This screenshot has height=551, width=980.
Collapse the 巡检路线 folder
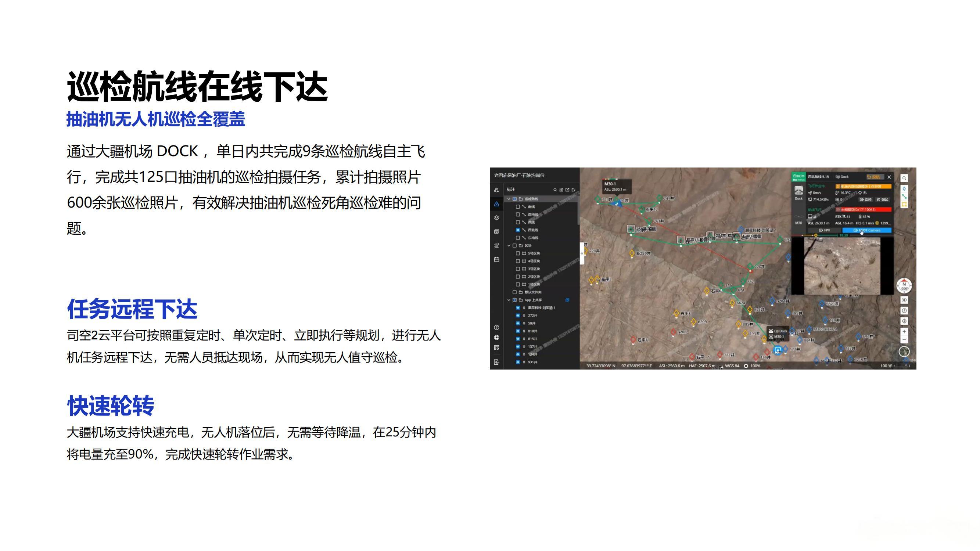click(x=509, y=199)
